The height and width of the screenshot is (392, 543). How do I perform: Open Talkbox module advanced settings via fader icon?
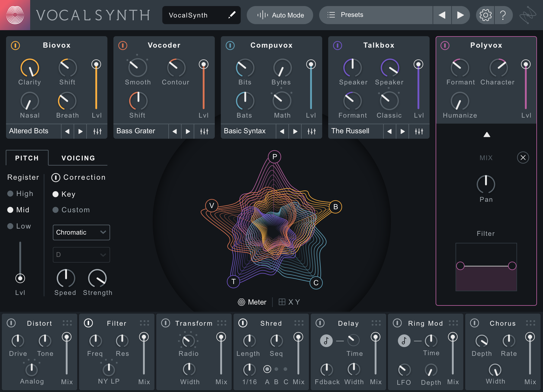(419, 131)
